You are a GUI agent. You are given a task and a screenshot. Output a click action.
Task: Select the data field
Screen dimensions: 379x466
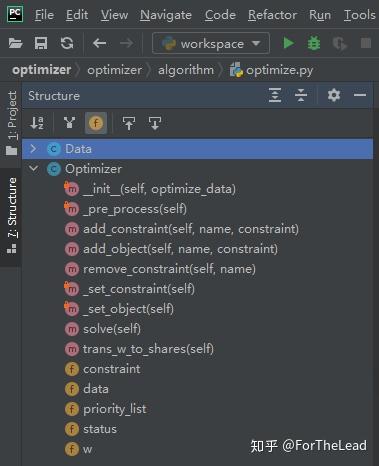(197, 389)
